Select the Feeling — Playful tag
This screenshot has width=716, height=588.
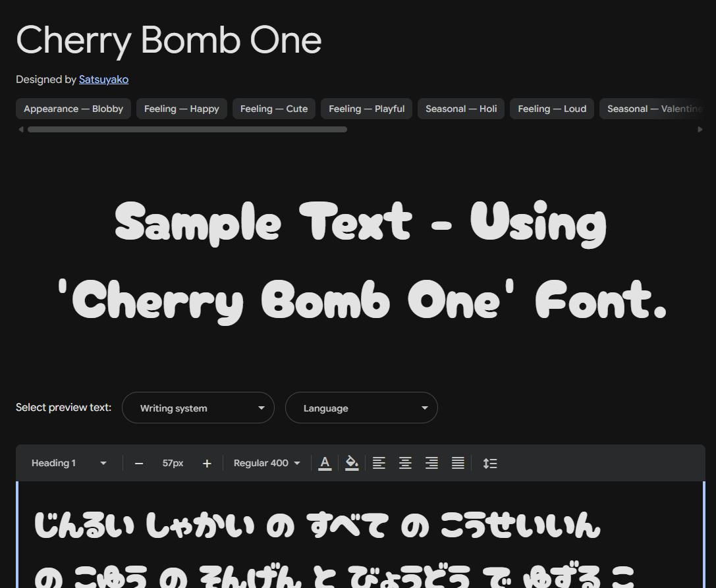click(367, 109)
